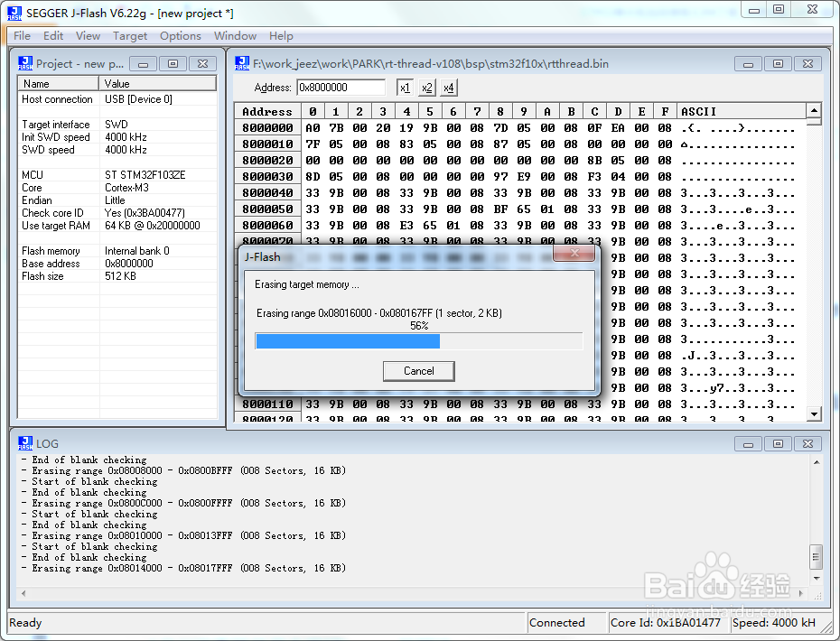This screenshot has width=840, height=641.
Task: Select the Target interface row
Action: click(117, 125)
